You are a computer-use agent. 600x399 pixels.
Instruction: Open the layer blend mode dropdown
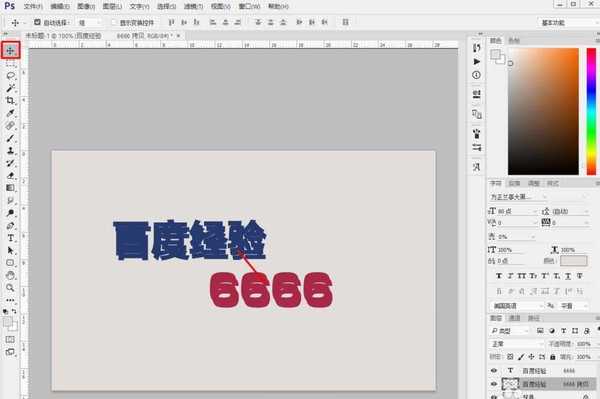[517, 344]
